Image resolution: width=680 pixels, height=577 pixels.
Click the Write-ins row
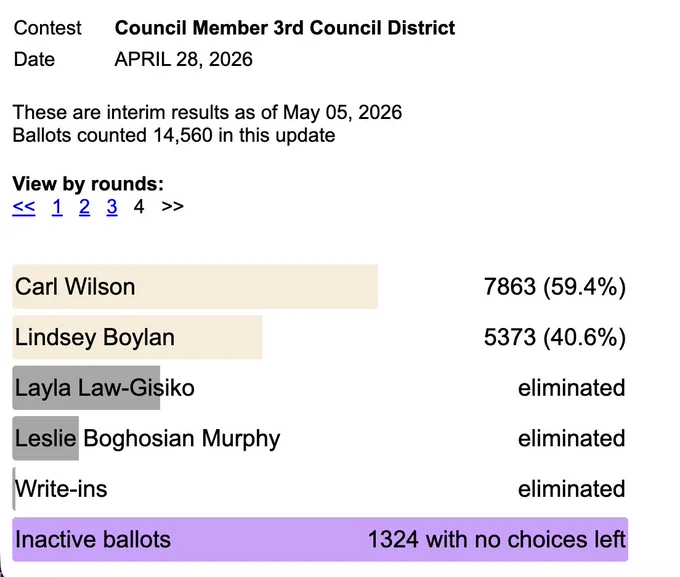tap(320, 488)
